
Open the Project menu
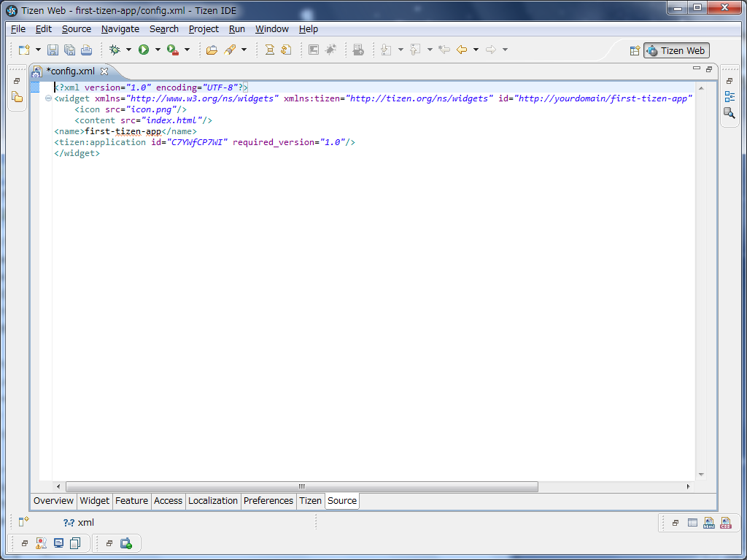(204, 29)
